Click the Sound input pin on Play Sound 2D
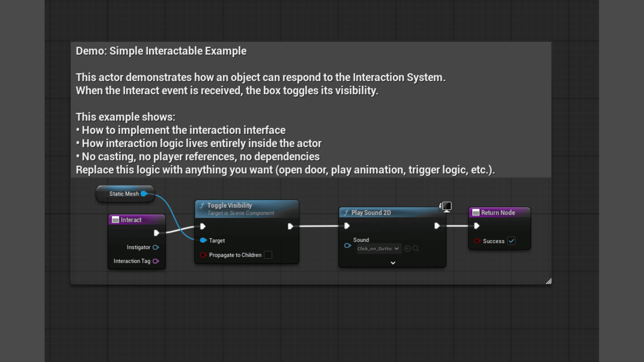 [347, 246]
